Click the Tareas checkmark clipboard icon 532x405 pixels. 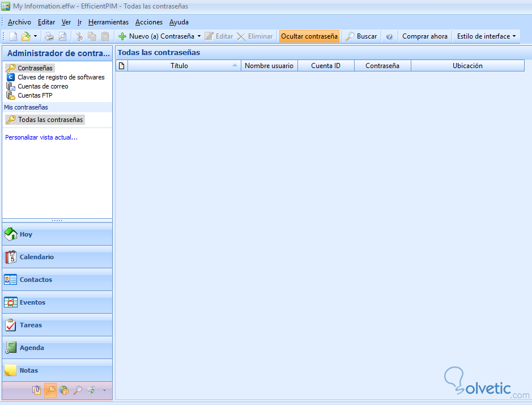point(11,325)
